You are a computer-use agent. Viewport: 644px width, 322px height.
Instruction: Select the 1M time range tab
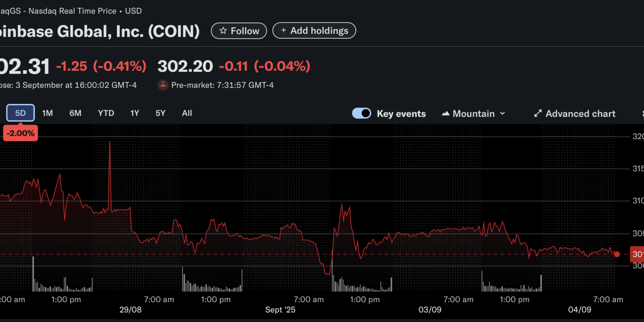click(47, 113)
